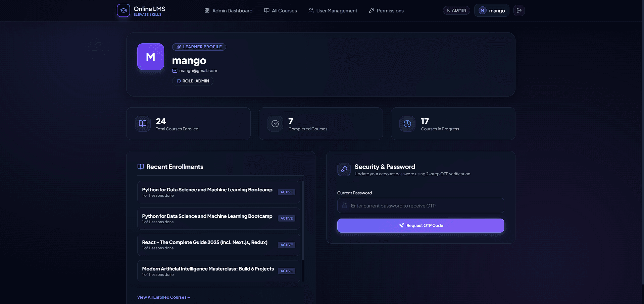
Task: Click the ADMIN badge in the header
Action: tap(456, 10)
